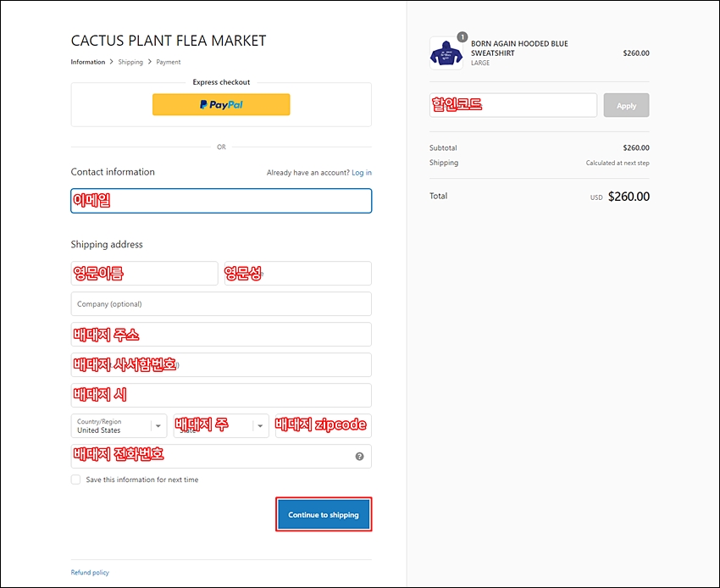The height and width of the screenshot is (588, 720).
Task: Click the discount code field
Action: click(x=513, y=105)
